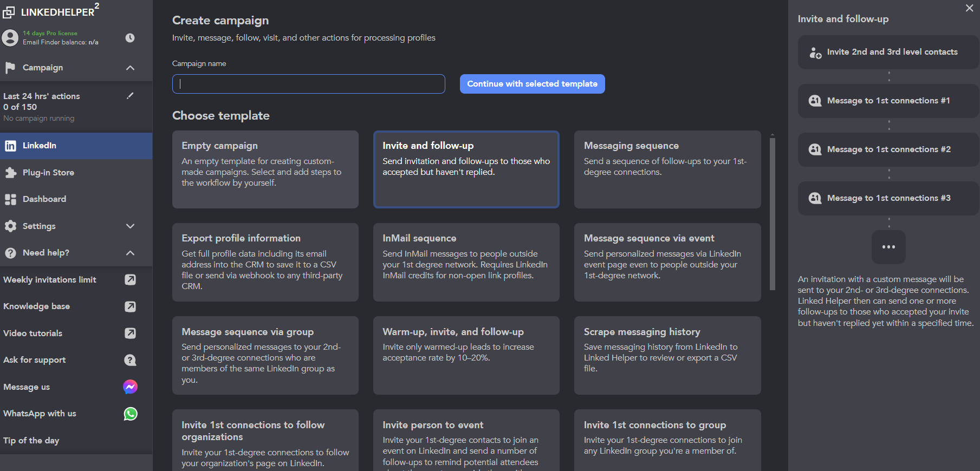Open the Settings menu label
This screenshot has height=471, width=980.
point(39,226)
